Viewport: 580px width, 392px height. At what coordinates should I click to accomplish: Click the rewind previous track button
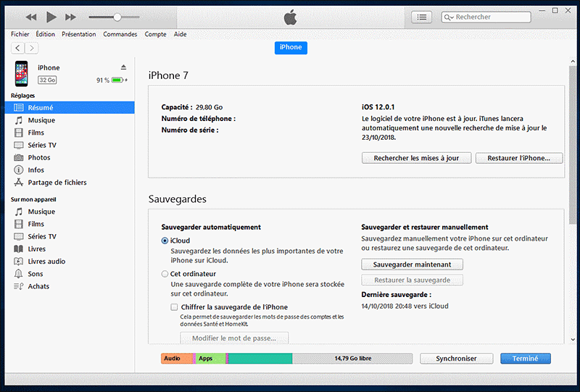coord(31,17)
